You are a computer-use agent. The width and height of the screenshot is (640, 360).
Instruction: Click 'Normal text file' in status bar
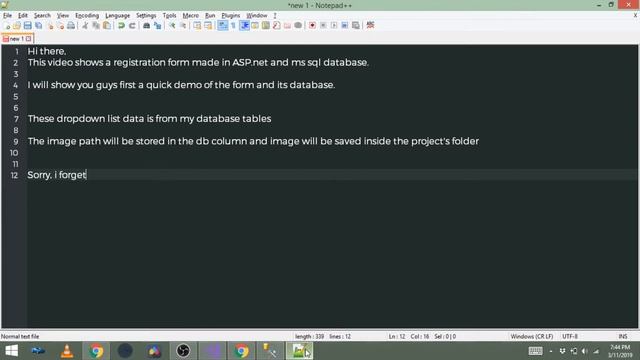[20, 336]
